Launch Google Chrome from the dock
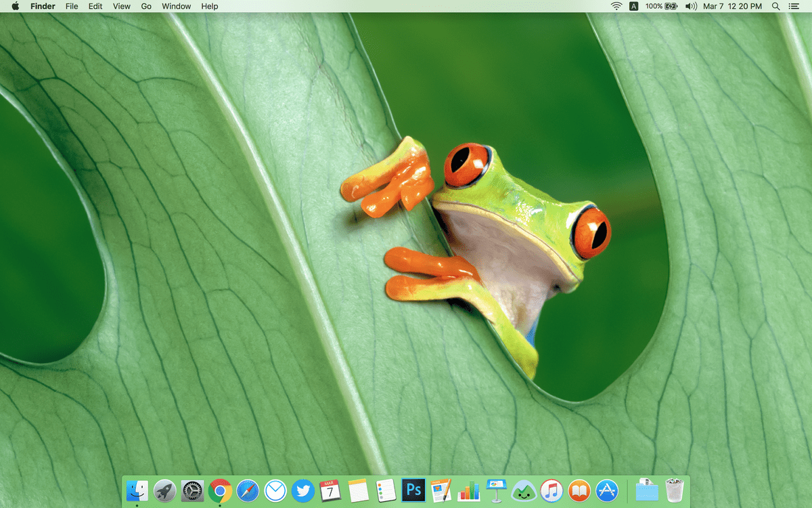 pos(220,490)
